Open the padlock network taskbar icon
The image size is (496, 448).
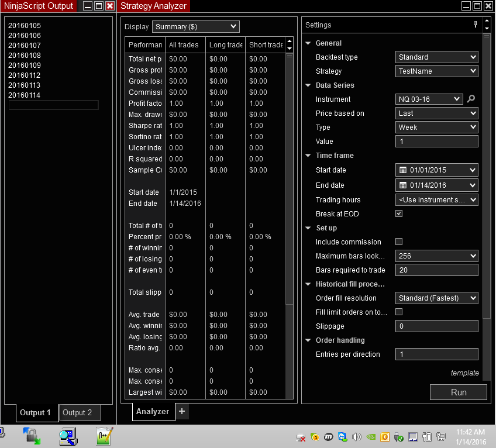coord(32,436)
